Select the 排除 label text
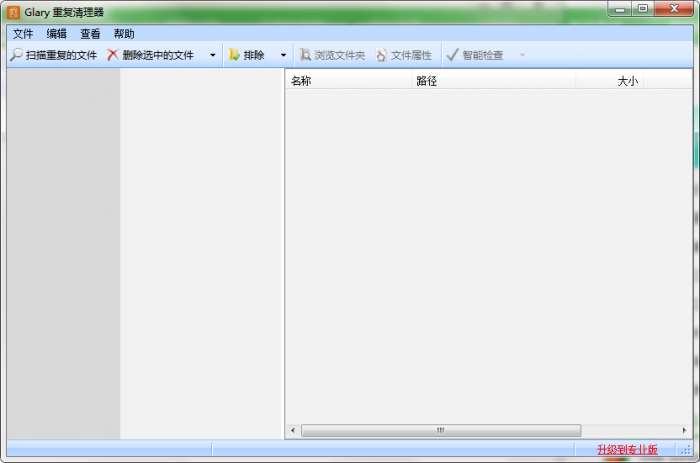 [x=254, y=55]
